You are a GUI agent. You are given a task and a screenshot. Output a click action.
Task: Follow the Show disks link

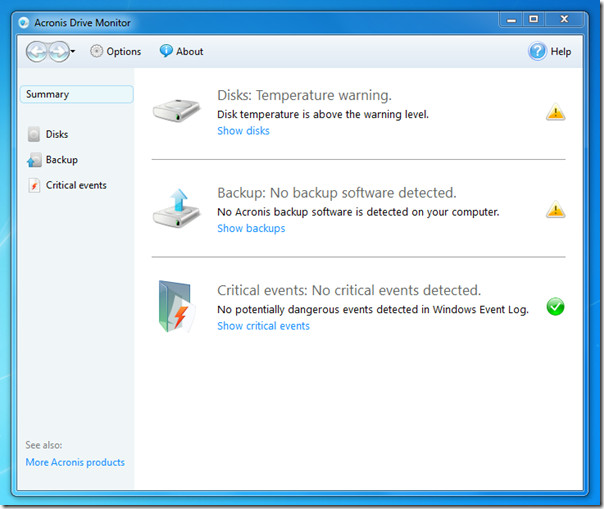point(243,131)
